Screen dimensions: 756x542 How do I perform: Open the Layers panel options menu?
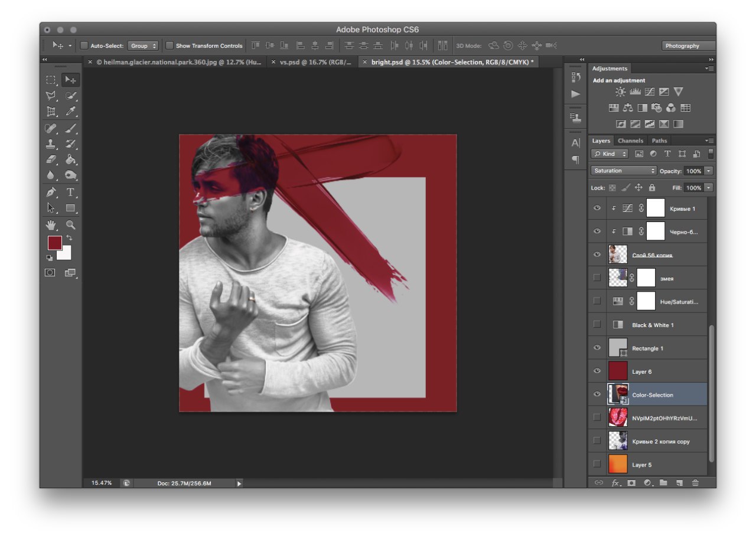tap(709, 141)
